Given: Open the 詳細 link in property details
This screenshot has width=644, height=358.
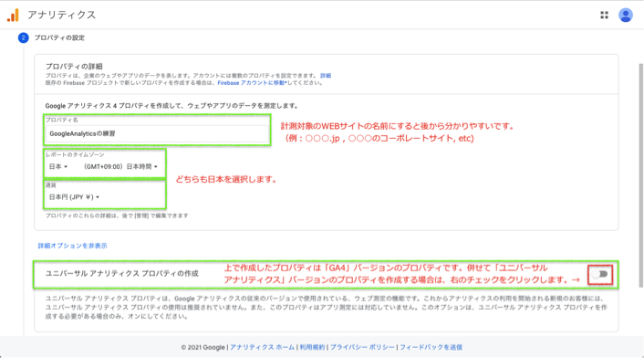Looking at the screenshot, I should tap(326, 76).
